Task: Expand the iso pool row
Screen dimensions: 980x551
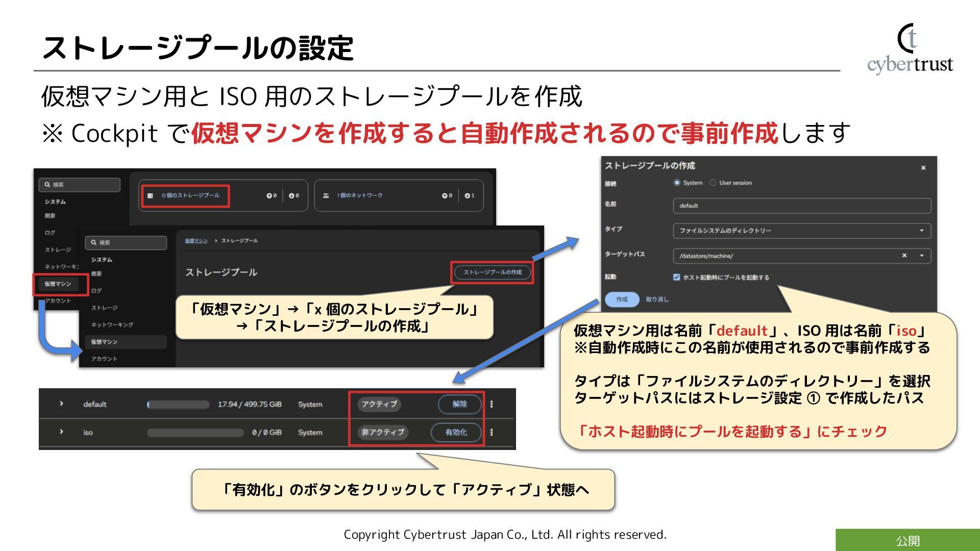Action: point(61,432)
